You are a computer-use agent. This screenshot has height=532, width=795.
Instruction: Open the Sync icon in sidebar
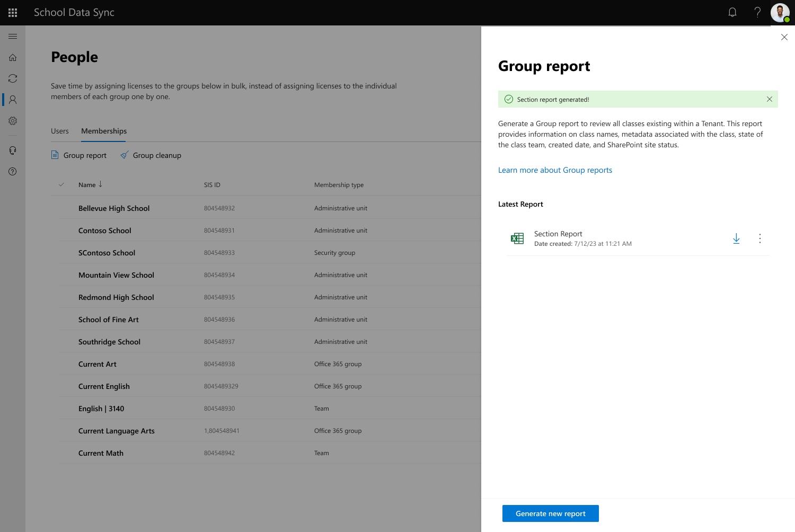click(x=13, y=78)
